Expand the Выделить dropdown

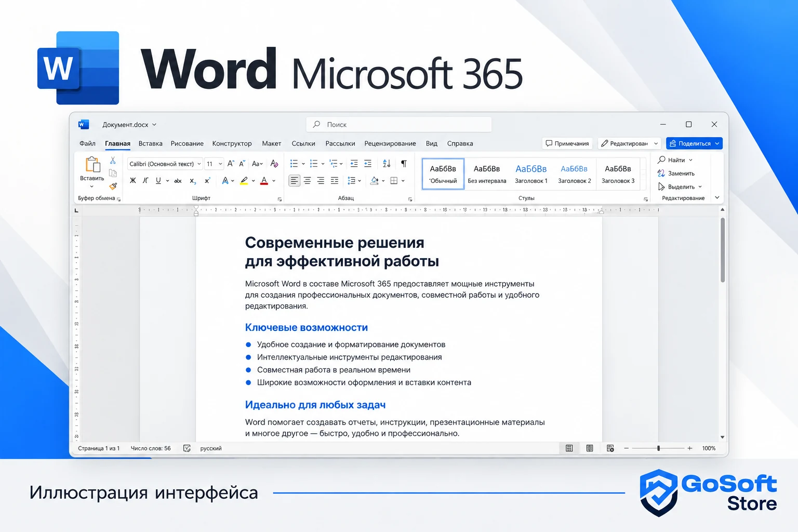click(700, 187)
